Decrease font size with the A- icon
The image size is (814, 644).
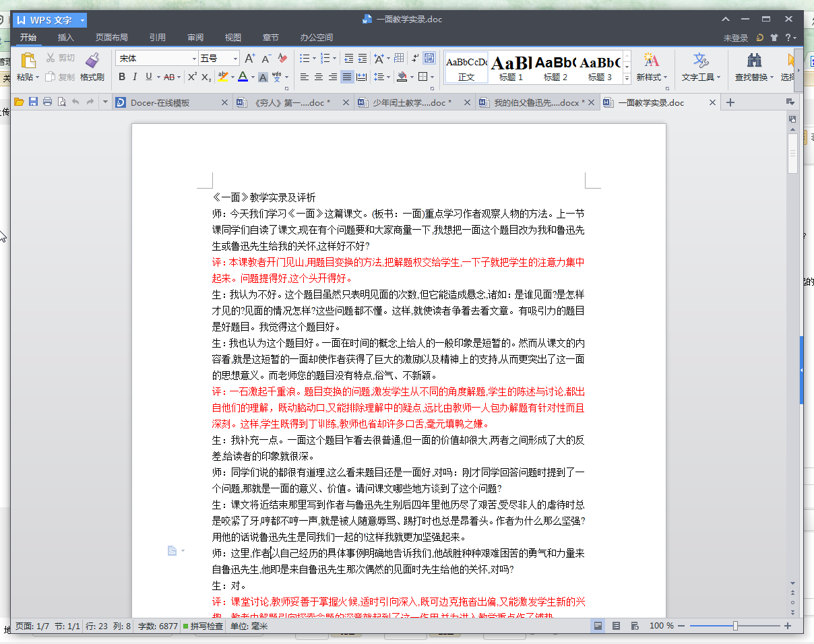(267, 59)
